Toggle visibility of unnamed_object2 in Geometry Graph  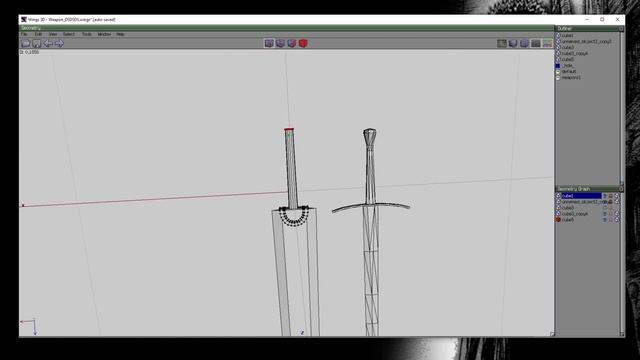coord(605,202)
